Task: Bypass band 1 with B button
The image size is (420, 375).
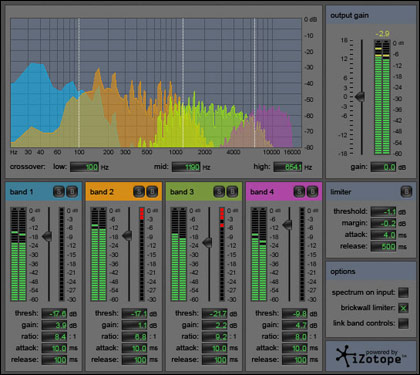Action: tap(72, 192)
